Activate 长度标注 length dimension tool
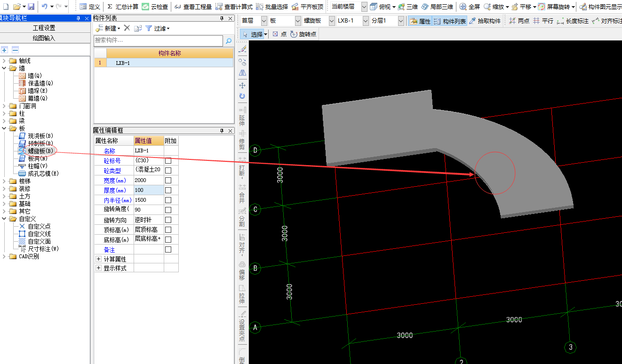This screenshot has width=622, height=364. point(573,21)
